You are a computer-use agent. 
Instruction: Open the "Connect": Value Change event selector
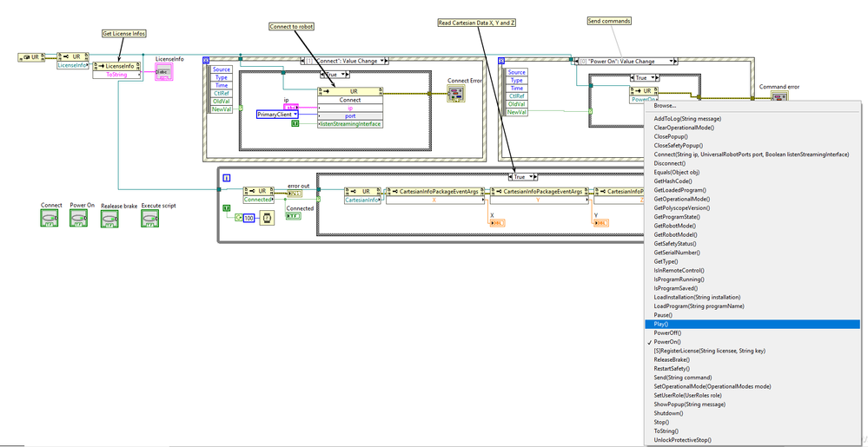[x=344, y=61]
